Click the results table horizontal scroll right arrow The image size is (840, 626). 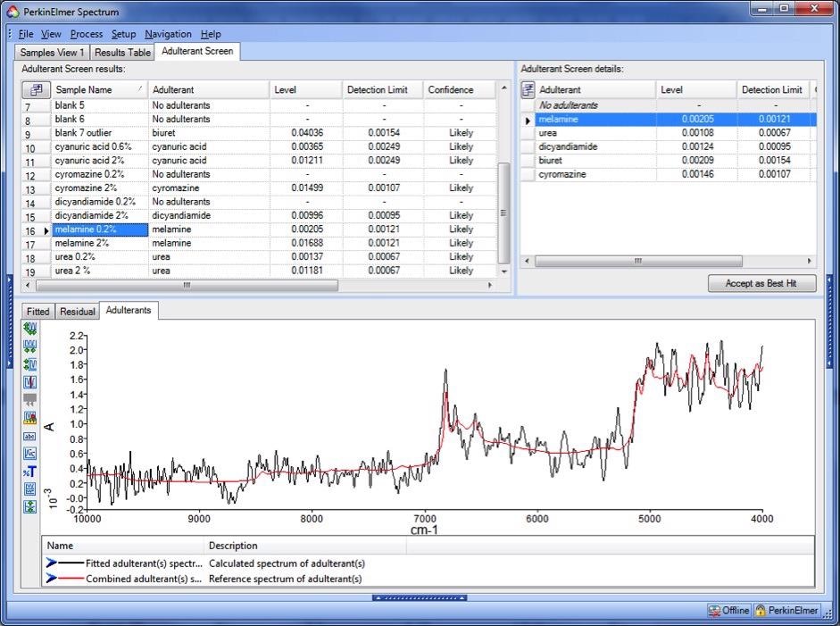tap(490, 285)
